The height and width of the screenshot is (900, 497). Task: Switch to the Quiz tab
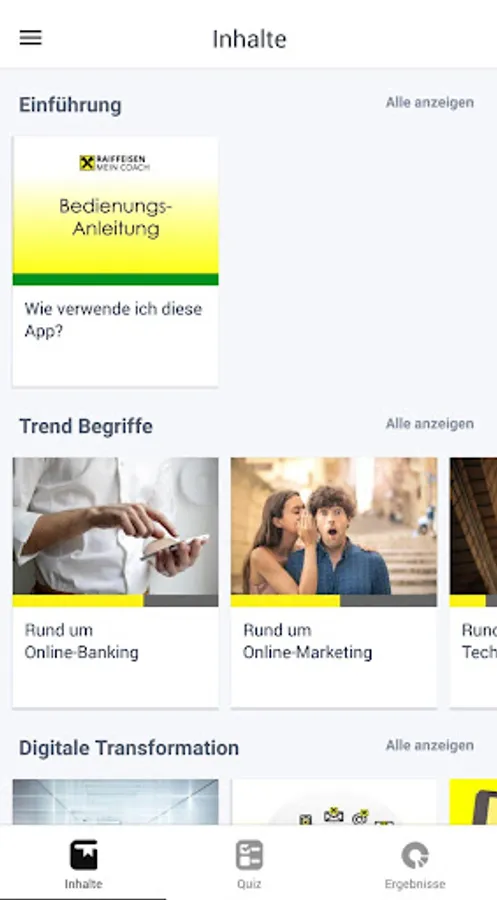[x=249, y=863]
